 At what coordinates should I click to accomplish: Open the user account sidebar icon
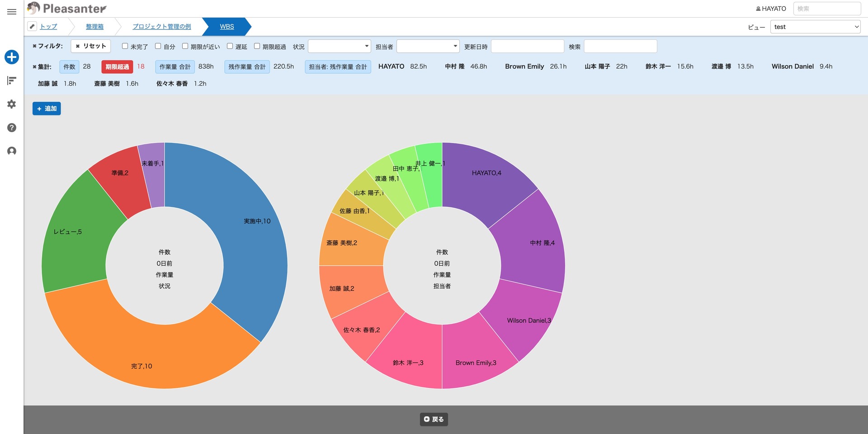(12, 151)
